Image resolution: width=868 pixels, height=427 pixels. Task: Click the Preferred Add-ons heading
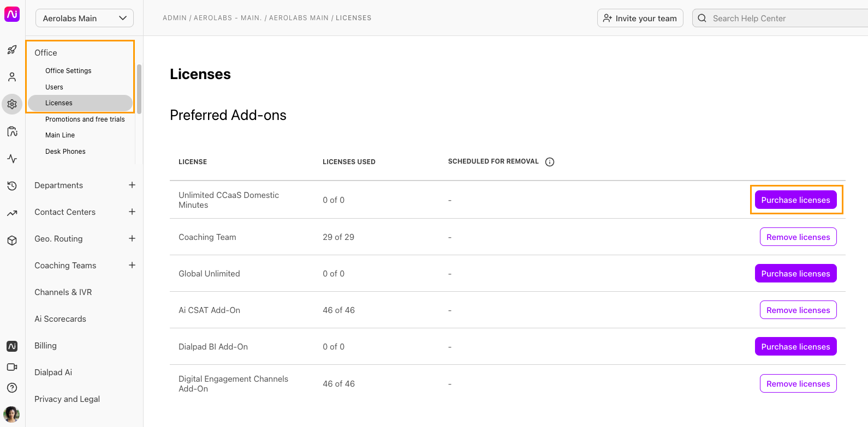click(228, 115)
